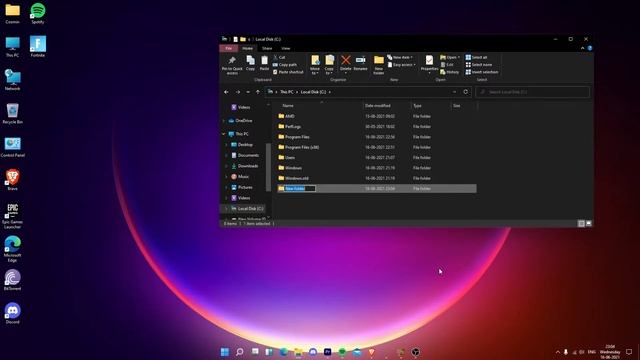Show hidden tray icons chevron
640x360 pixels.
(x=558, y=352)
